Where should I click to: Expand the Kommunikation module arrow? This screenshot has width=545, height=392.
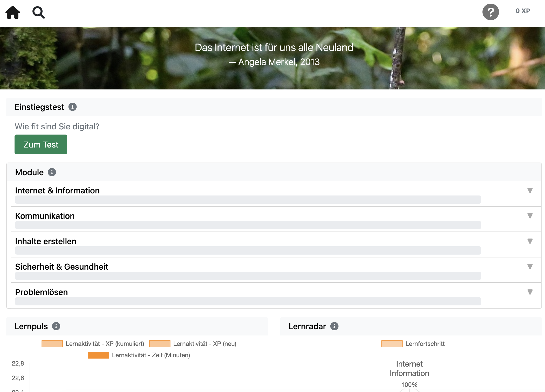click(530, 216)
